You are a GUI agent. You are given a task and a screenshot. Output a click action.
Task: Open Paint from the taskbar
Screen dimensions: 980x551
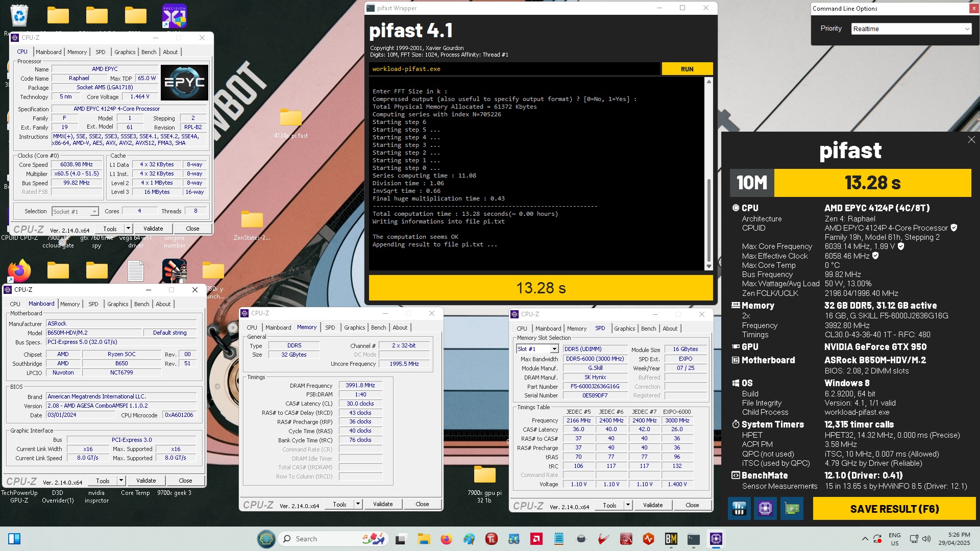(469, 539)
